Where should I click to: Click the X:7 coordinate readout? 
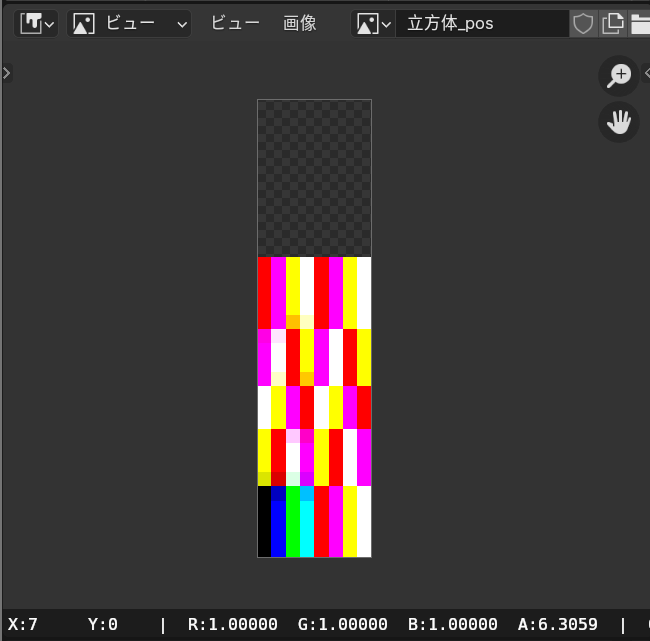[23, 624]
